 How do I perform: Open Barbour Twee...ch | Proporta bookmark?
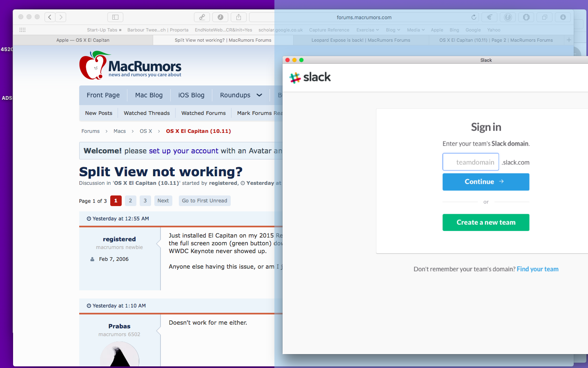[158, 30]
